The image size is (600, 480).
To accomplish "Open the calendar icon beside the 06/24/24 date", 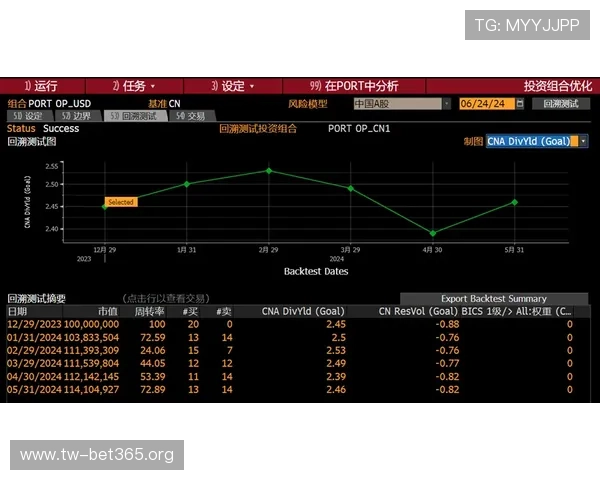I will tap(521, 103).
